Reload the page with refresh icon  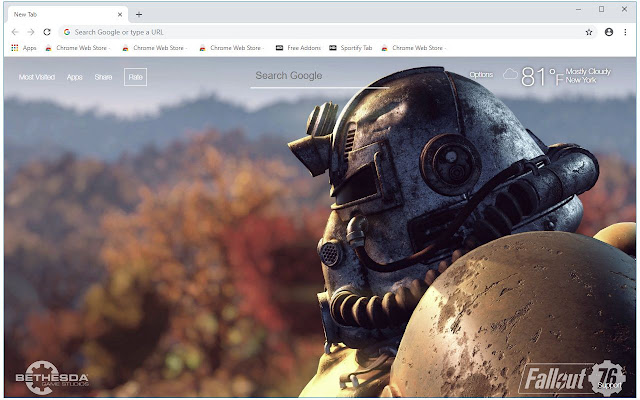pos(47,32)
